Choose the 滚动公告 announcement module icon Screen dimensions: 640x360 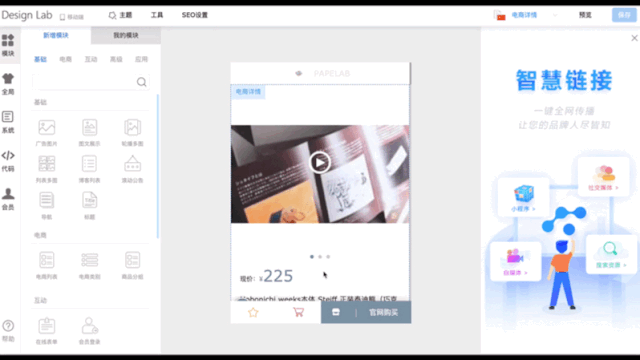[132, 169]
